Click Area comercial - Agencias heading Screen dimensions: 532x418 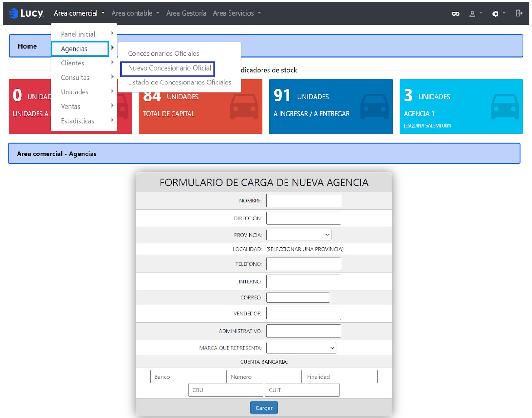click(x=57, y=154)
